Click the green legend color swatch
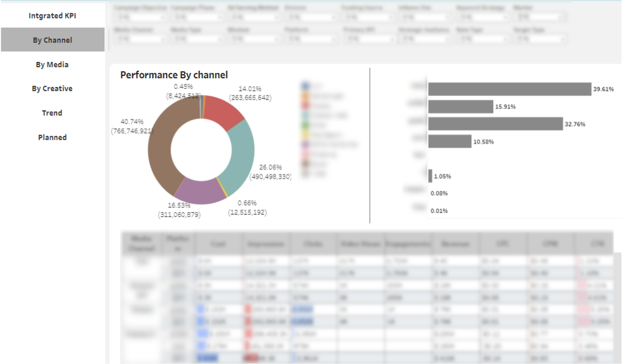622x364 pixels. click(x=305, y=125)
